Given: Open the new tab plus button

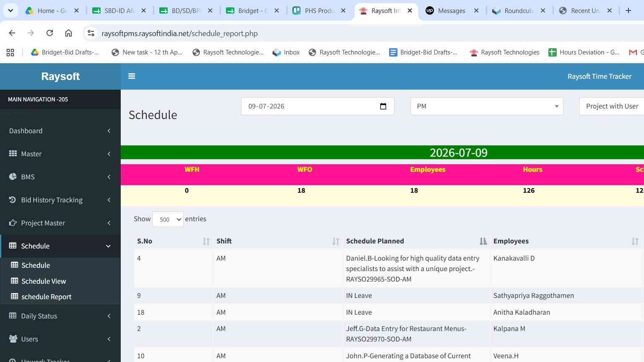Looking at the screenshot, I should [x=628, y=10].
